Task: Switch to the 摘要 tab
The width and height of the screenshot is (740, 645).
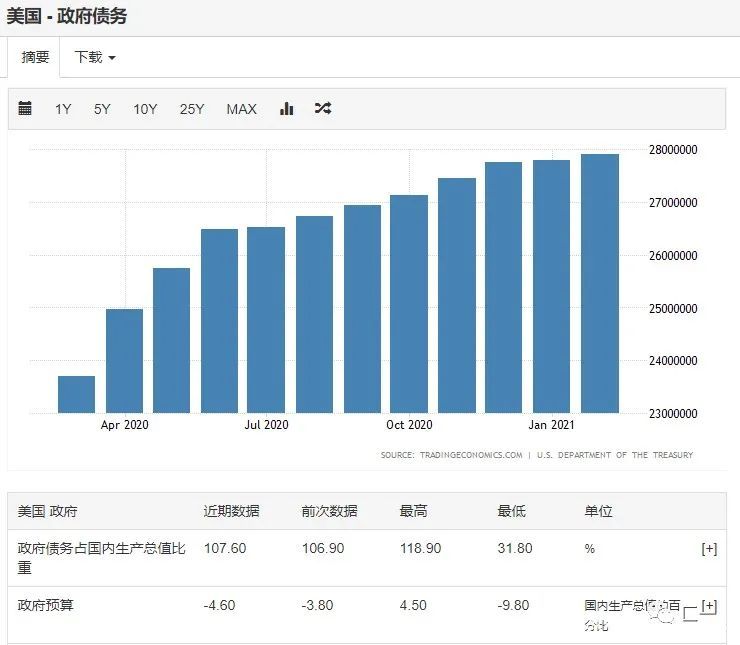Action: [34, 57]
